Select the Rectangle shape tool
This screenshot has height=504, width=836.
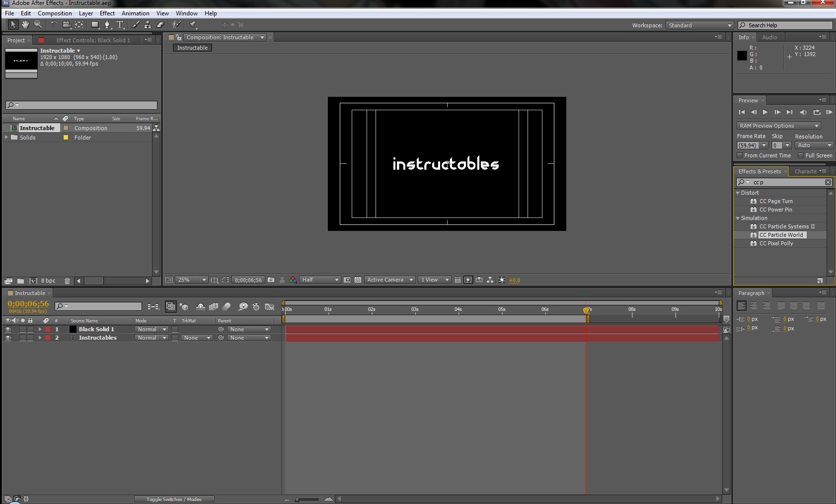tap(95, 24)
